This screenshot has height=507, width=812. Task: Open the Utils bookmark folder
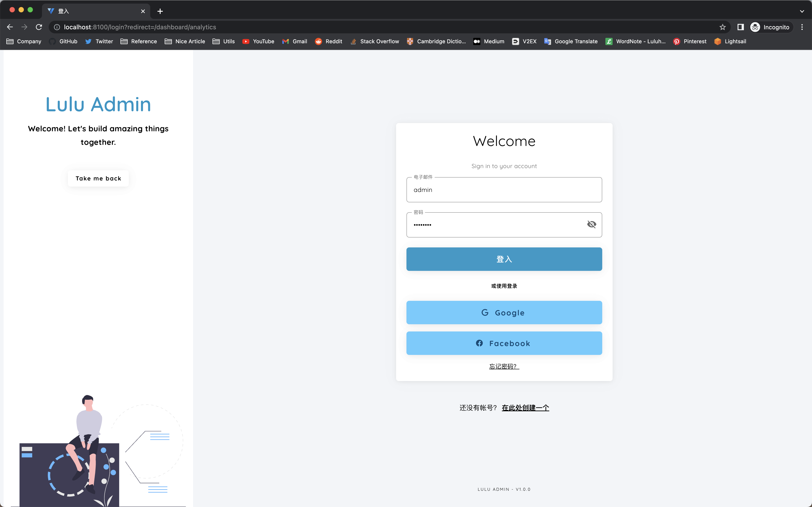tap(224, 41)
